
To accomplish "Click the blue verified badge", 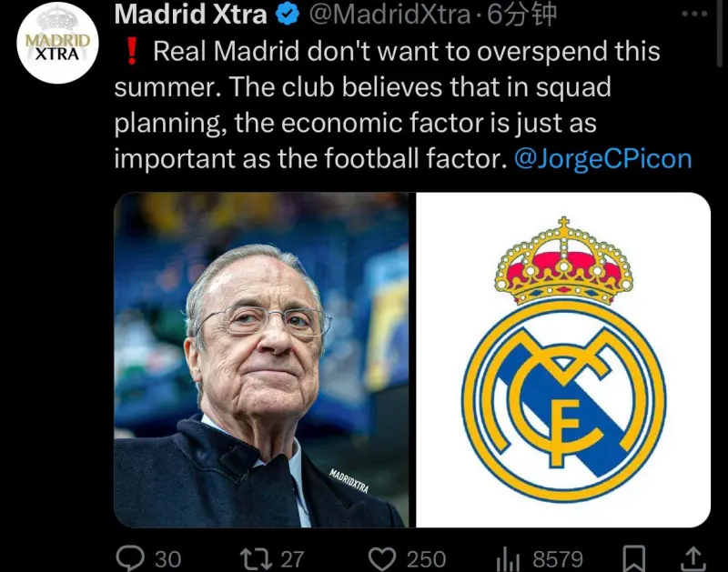I will 288,15.
